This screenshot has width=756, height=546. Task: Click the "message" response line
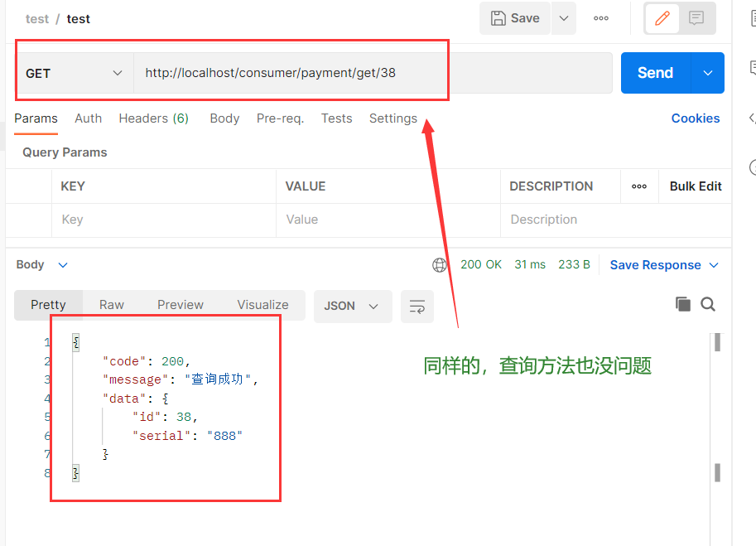tap(181, 379)
